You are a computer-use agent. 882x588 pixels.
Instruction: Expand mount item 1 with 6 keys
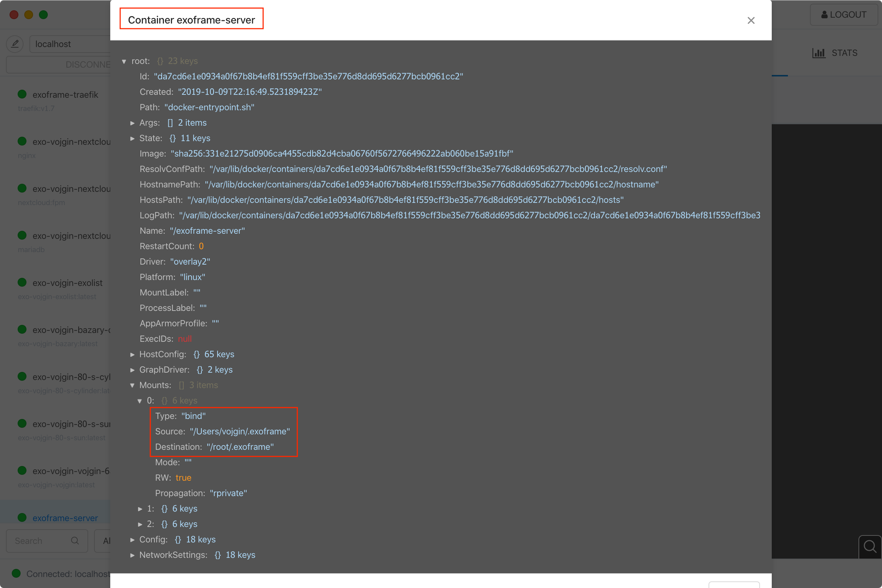point(140,509)
